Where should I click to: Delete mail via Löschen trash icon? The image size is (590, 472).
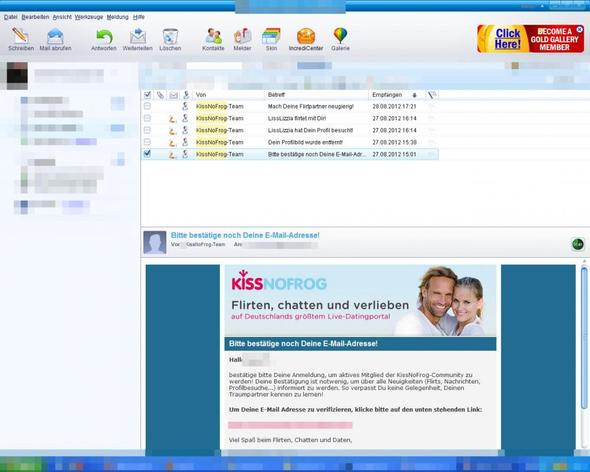pyautogui.click(x=170, y=37)
